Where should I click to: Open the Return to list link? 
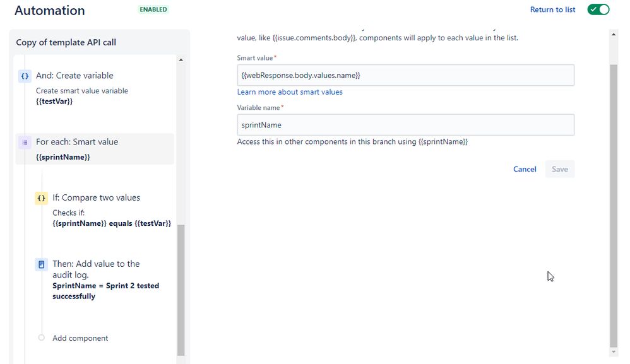click(x=552, y=9)
